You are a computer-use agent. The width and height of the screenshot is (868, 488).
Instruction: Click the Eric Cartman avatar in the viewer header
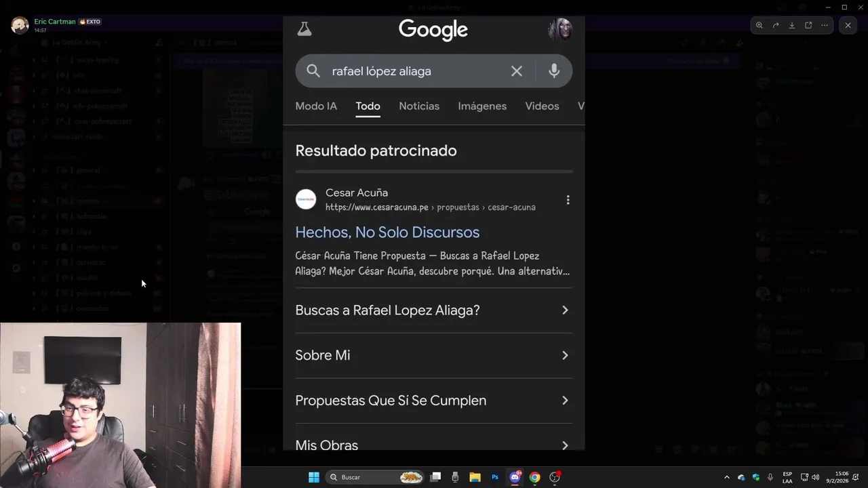pyautogui.click(x=20, y=25)
